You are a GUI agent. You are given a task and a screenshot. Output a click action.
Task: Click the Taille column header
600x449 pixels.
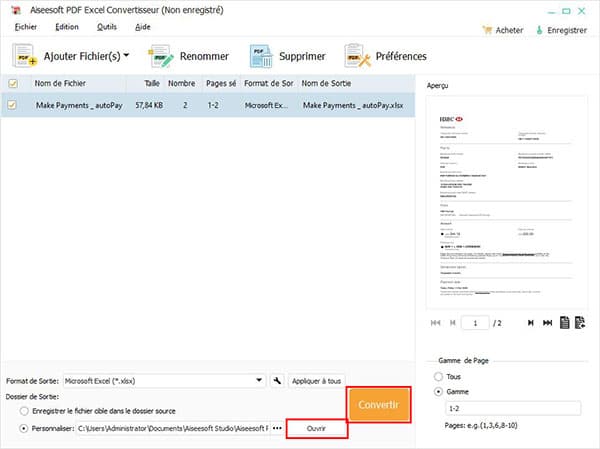pyautogui.click(x=152, y=83)
